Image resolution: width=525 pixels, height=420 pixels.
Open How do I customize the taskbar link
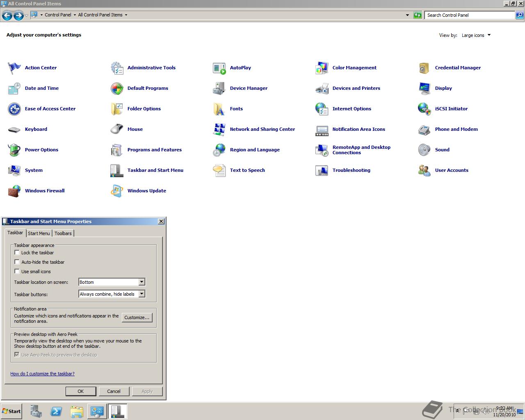(x=42, y=374)
